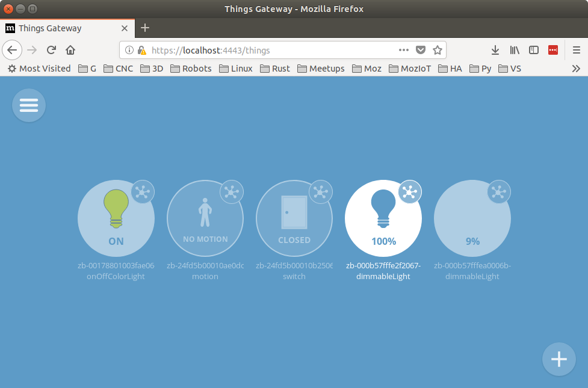Open a new browser tab
Screen dimensions: 588x388
click(x=145, y=28)
